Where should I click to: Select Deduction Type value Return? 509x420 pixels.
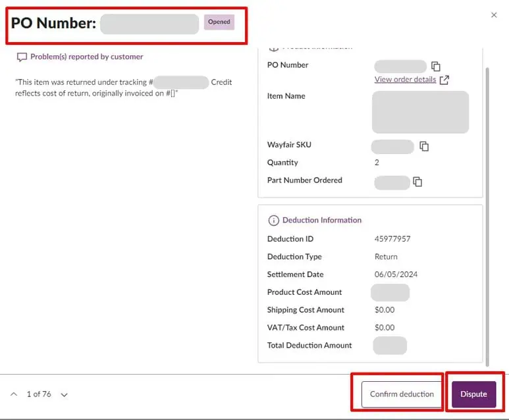(386, 257)
